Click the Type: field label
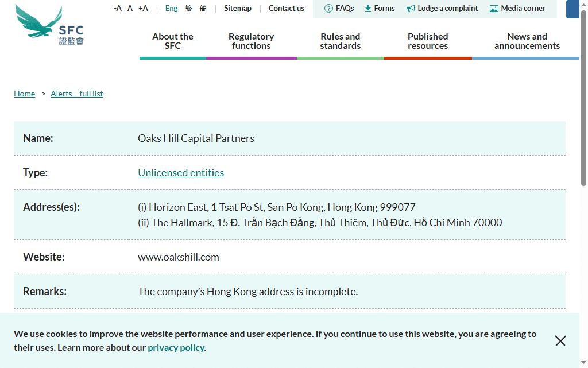Image resolution: width=588 pixels, height=368 pixels. [x=36, y=173]
